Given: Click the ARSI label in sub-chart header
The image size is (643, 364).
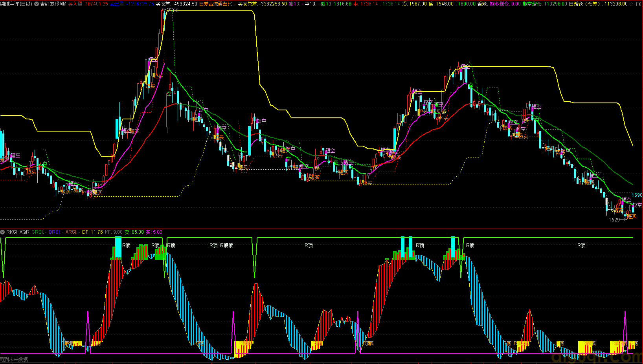Looking at the screenshot, I should [x=72, y=232].
